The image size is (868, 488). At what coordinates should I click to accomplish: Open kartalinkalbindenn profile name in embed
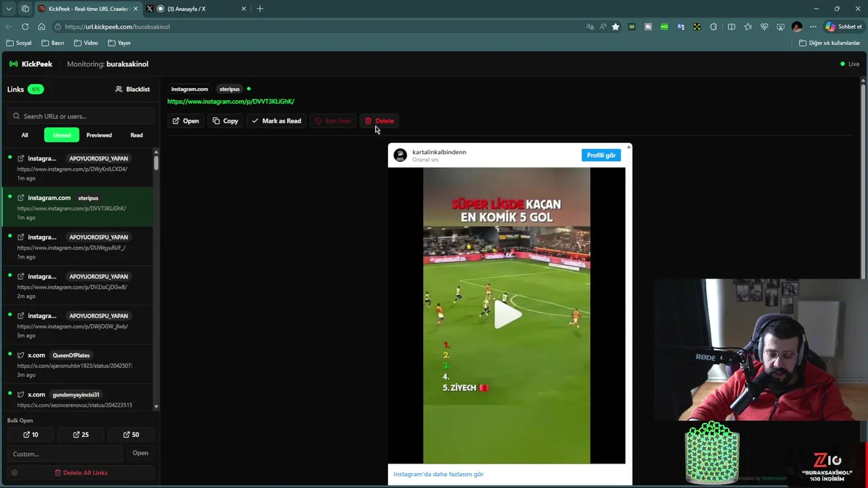tap(439, 152)
